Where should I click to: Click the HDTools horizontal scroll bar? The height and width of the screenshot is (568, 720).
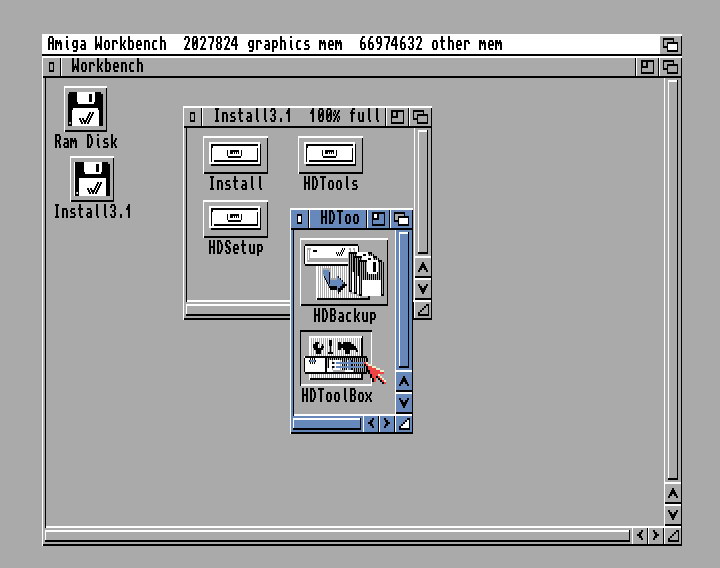click(327, 424)
